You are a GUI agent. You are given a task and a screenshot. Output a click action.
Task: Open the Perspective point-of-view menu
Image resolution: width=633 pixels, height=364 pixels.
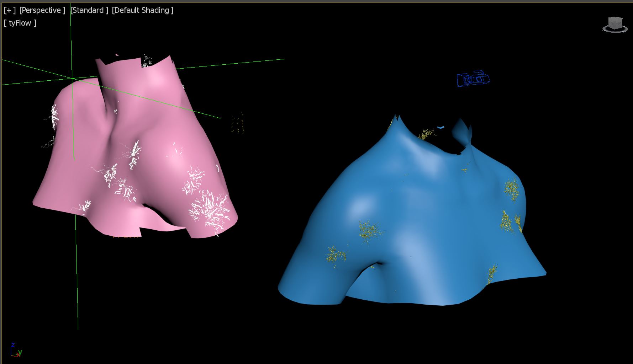point(42,10)
